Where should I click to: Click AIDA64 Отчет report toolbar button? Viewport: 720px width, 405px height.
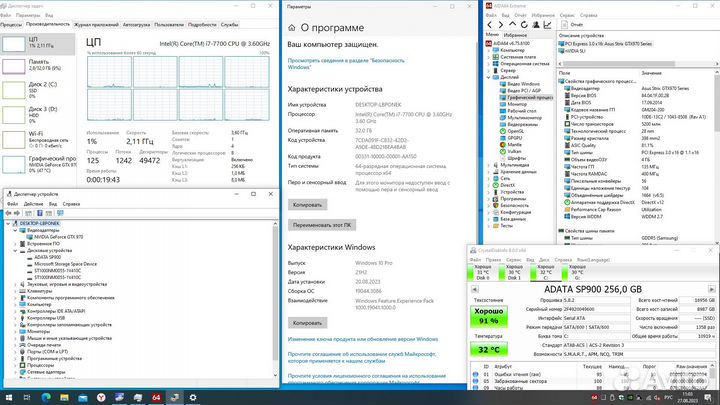573,25
